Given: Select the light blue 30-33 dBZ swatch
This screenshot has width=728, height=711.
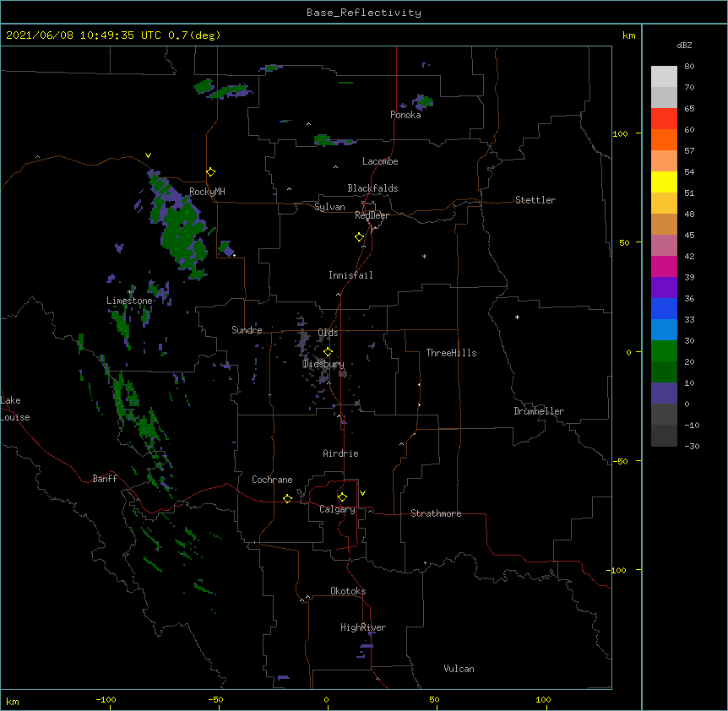Looking at the screenshot, I should pyautogui.click(x=664, y=329).
